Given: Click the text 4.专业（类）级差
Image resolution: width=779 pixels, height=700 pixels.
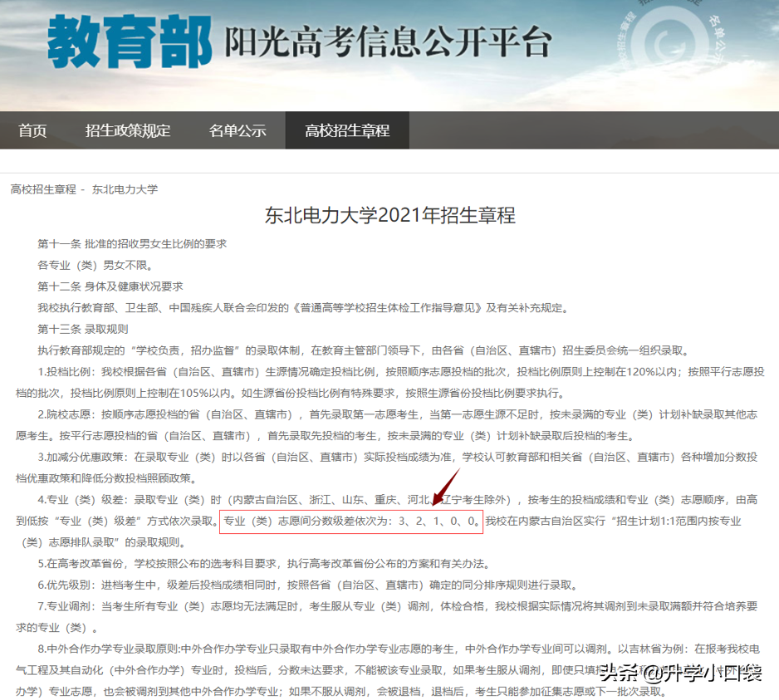Looking at the screenshot, I should click(x=82, y=500).
